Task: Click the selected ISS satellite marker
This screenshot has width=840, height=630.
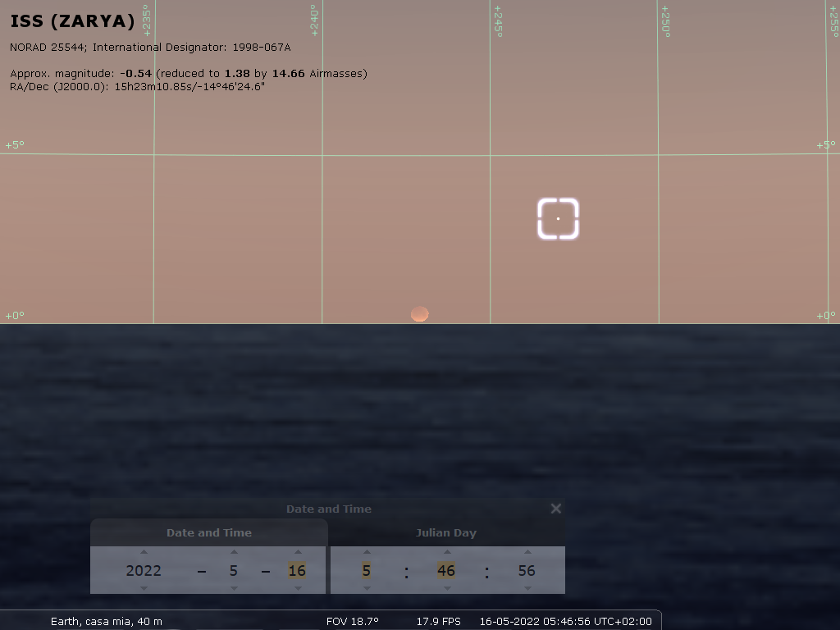Action: 558,218
